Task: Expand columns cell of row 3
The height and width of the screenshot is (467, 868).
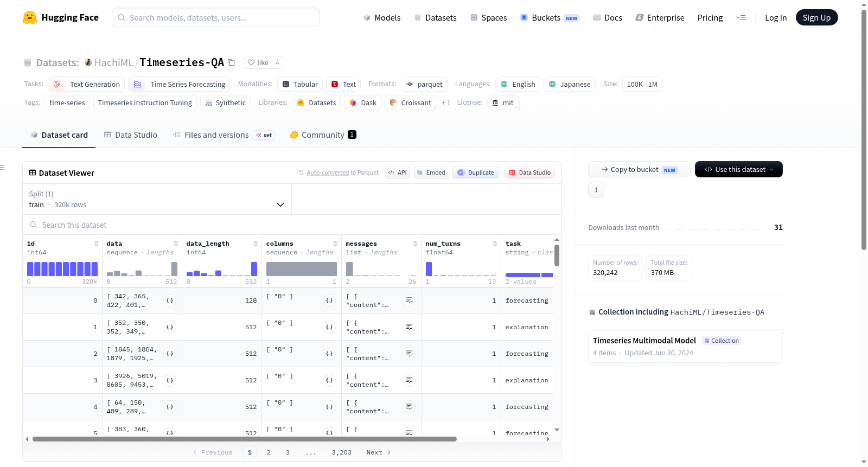Action: tap(329, 380)
